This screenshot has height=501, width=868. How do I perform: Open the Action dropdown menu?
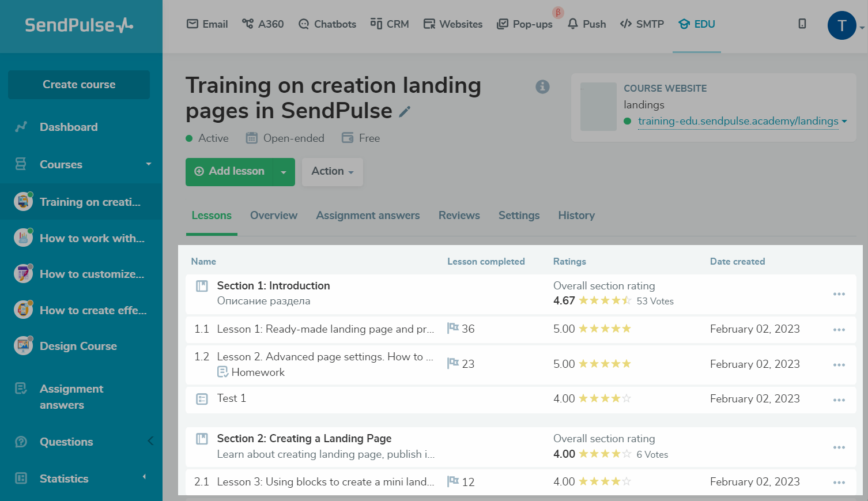[332, 171]
